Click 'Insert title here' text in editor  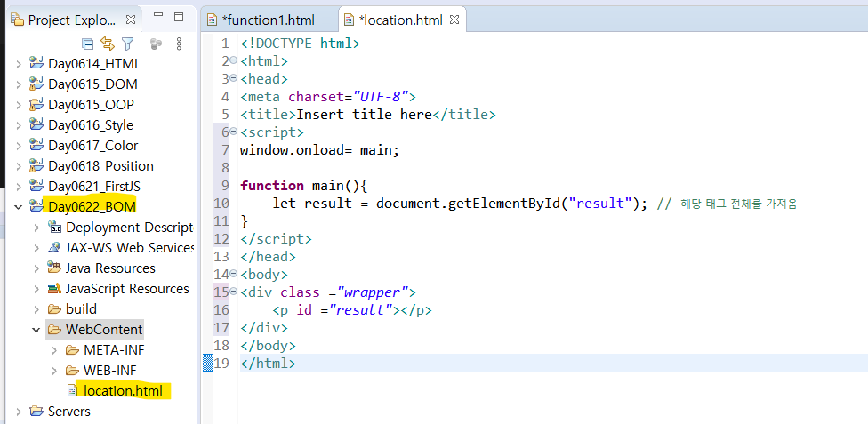pyautogui.click(x=364, y=116)
